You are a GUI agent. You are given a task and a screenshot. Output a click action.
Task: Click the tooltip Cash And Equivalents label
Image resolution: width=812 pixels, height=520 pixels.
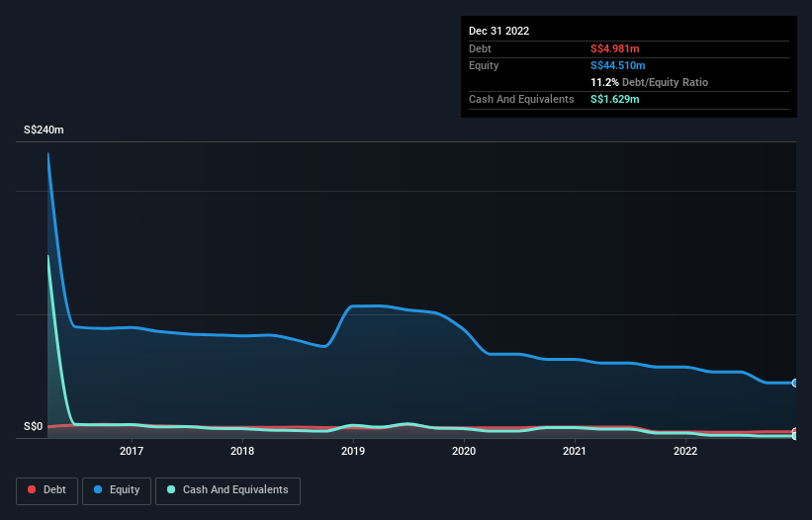pos(521,99)
